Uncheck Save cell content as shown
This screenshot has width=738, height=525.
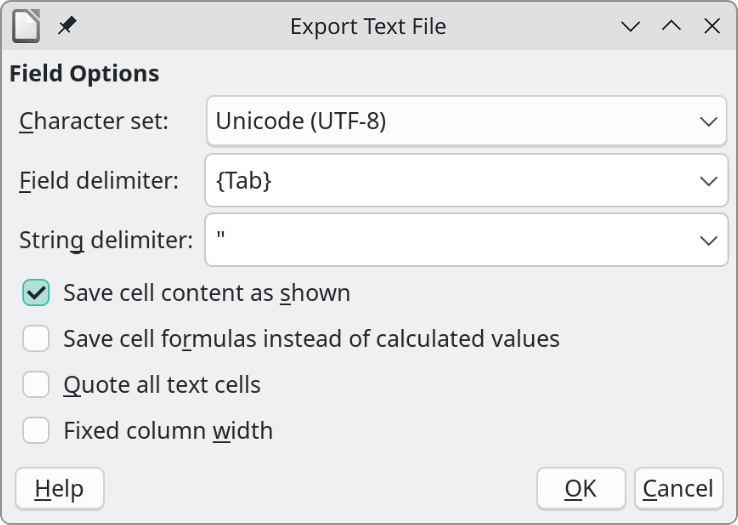tap(37, 293)
